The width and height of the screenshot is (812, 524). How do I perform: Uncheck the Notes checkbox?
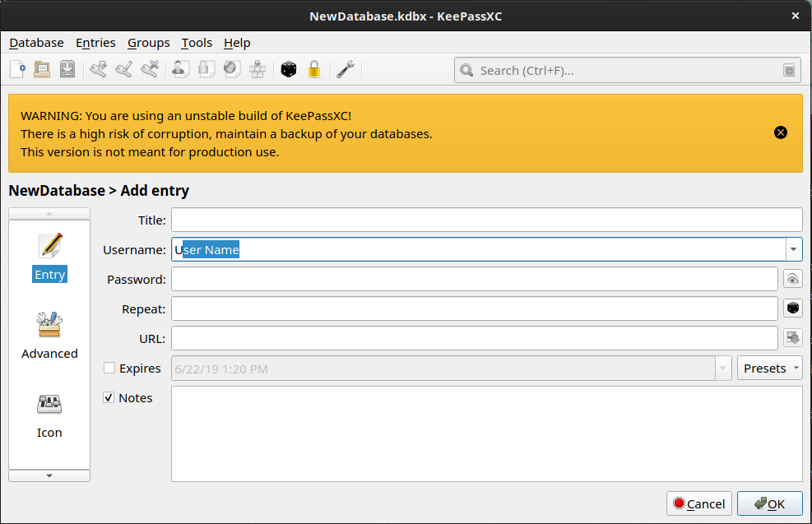tap(109, 398)
